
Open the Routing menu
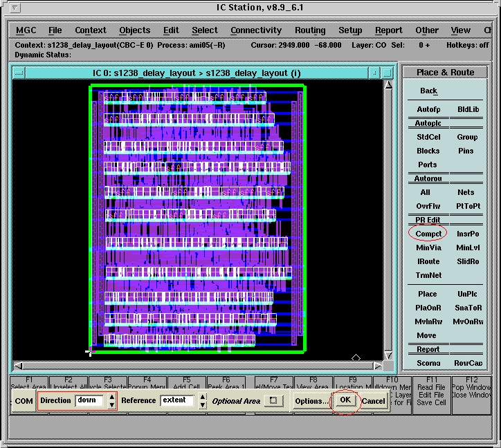point(310,30)
